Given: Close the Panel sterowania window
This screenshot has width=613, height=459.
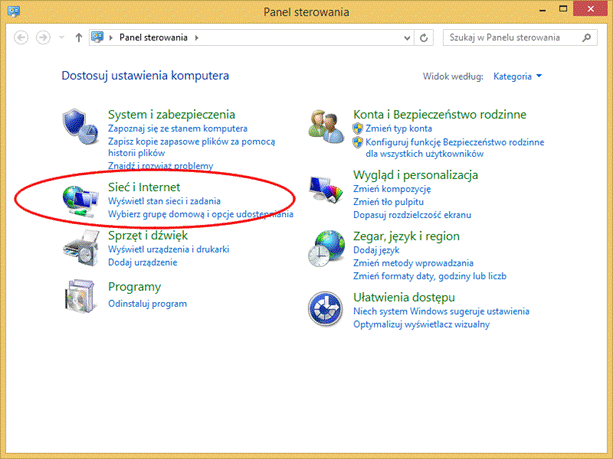Looking at the screenshot, I should 590,9.
